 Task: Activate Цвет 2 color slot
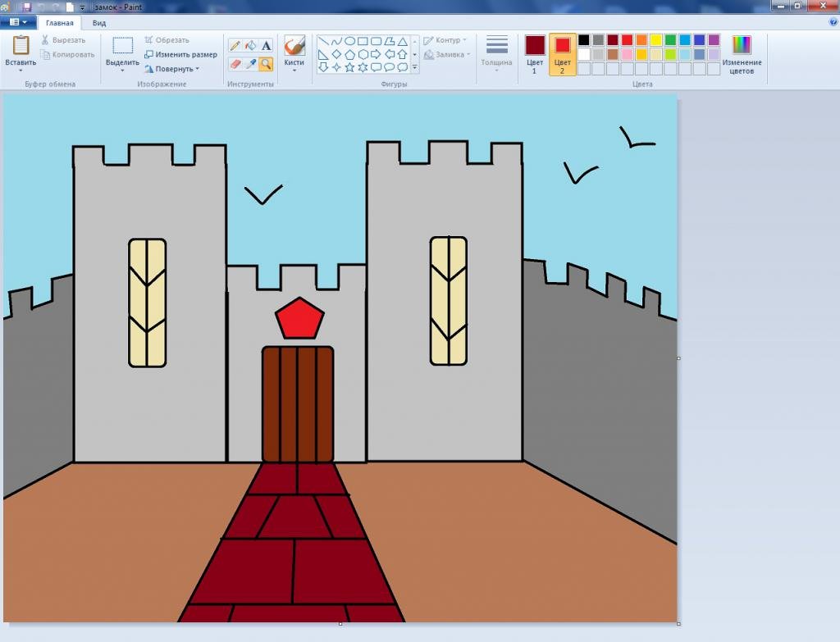point(562,54)
